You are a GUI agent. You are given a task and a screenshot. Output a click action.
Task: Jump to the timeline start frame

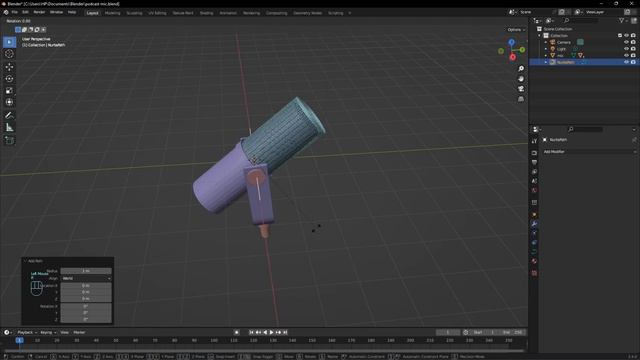pos(251,332)
